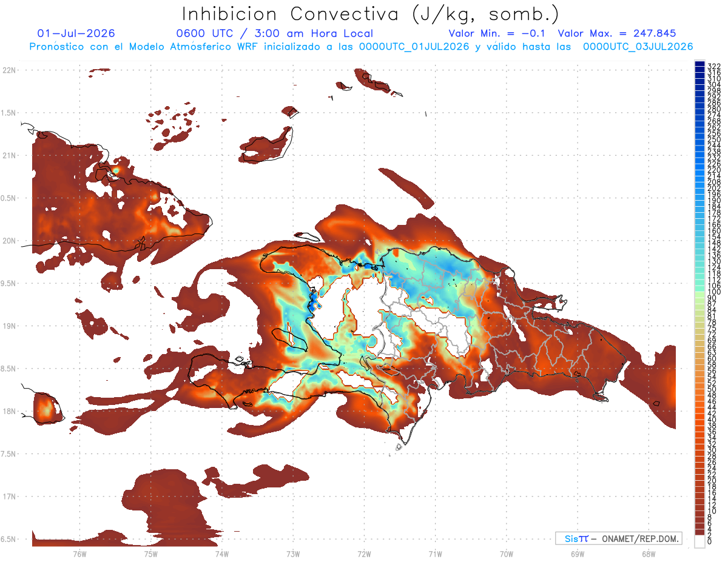This screenshot has height=562, width=728.
Task: Click the "7.5N" latitude label
Action: point(9,454)
